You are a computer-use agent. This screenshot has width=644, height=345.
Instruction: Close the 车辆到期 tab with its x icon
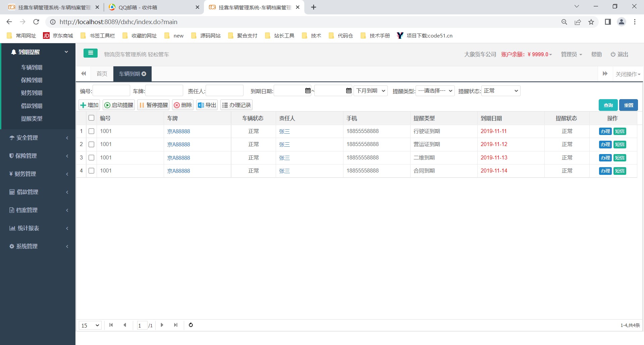pyautogui.click(x=144, y=74)
